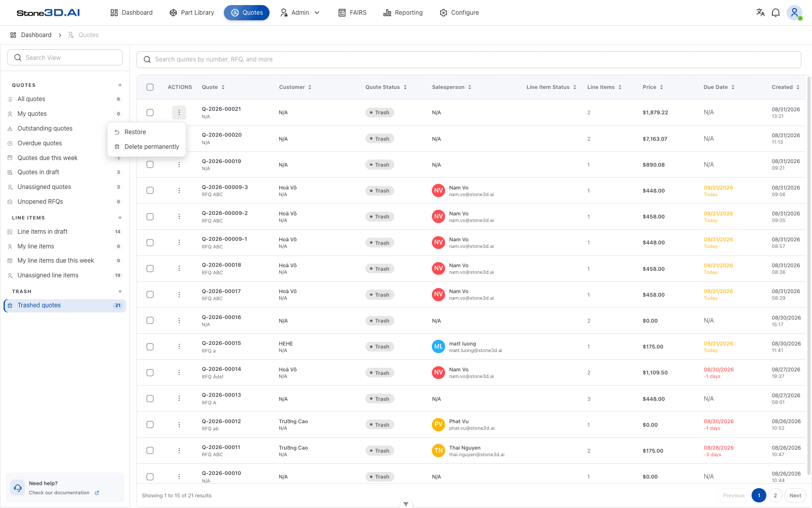Go to Next page

(795, 495)
